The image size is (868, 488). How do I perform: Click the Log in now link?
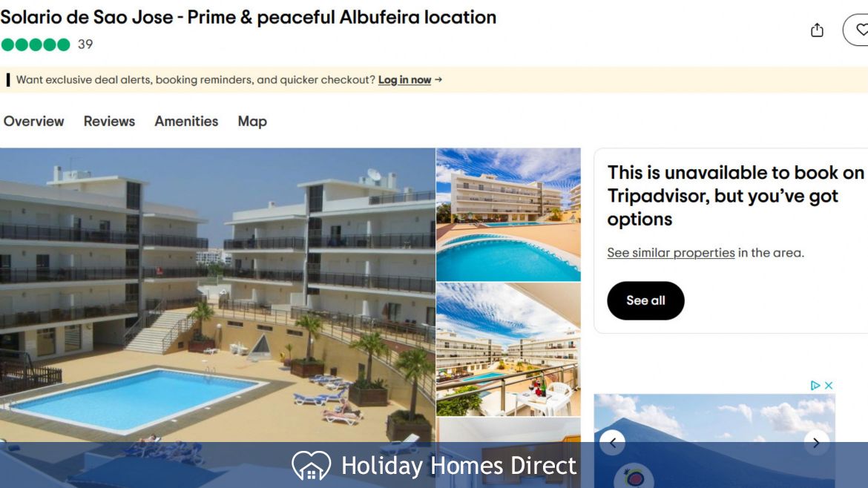click(x=404, y=79)
